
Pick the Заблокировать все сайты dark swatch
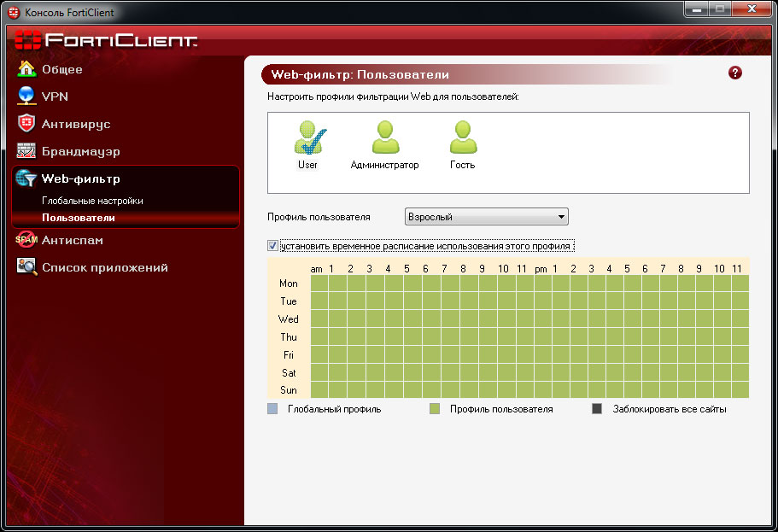pos(597,409)
